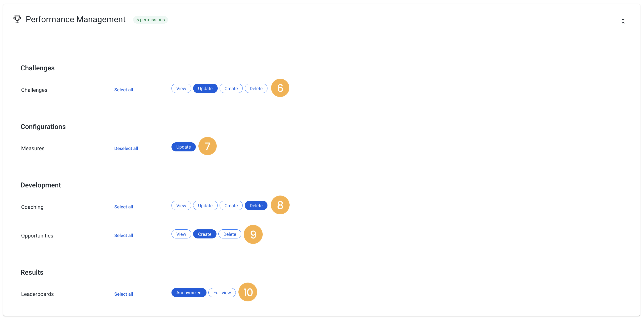Collapse the Performance Management section via top-right chevrons
The width and height of the screenshot is (644, 320).
tap(623, 21)
